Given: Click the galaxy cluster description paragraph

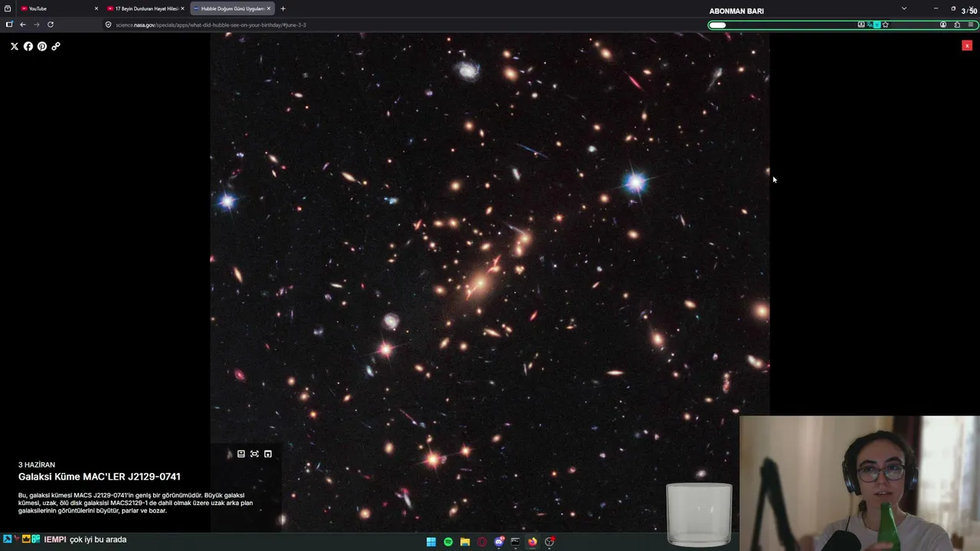Looking at the screenshot, I should [136, 503].
